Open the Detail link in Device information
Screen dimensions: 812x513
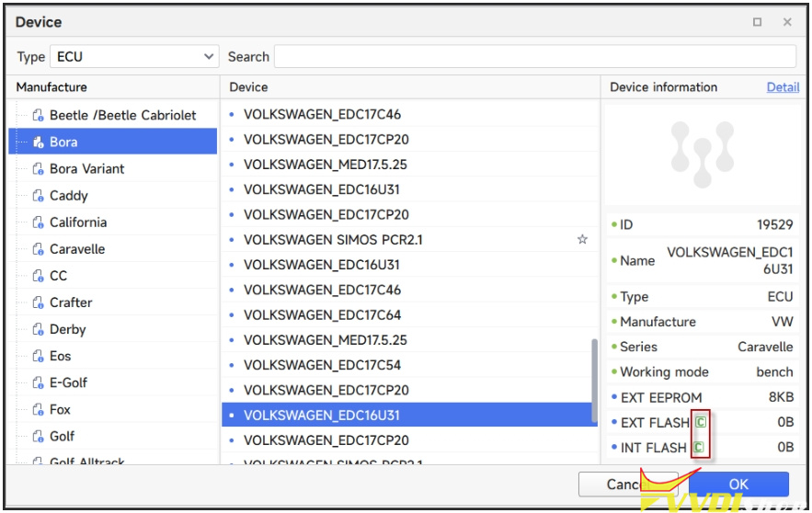click(783, 87)
